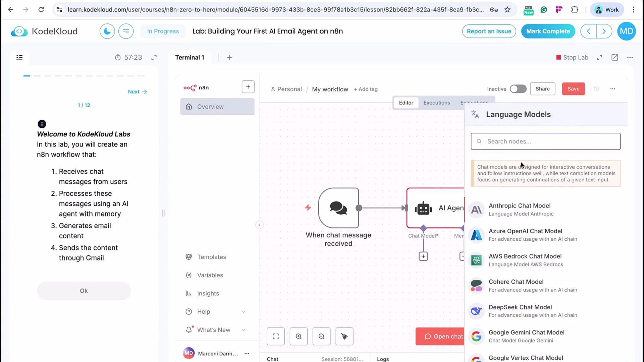This screenshot has width=644, height=362.
Task: Click the Ok button in instructions
Action: pos(84,291)
